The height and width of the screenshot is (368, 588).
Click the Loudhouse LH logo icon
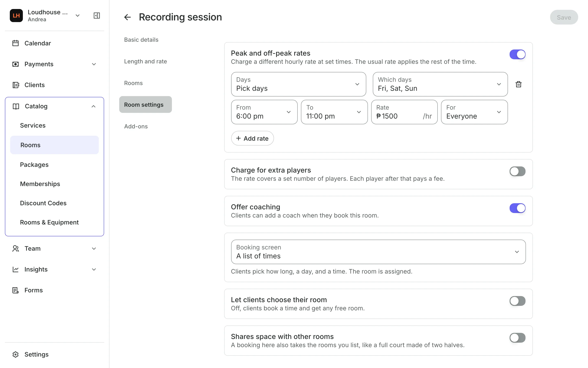[16, 16]
